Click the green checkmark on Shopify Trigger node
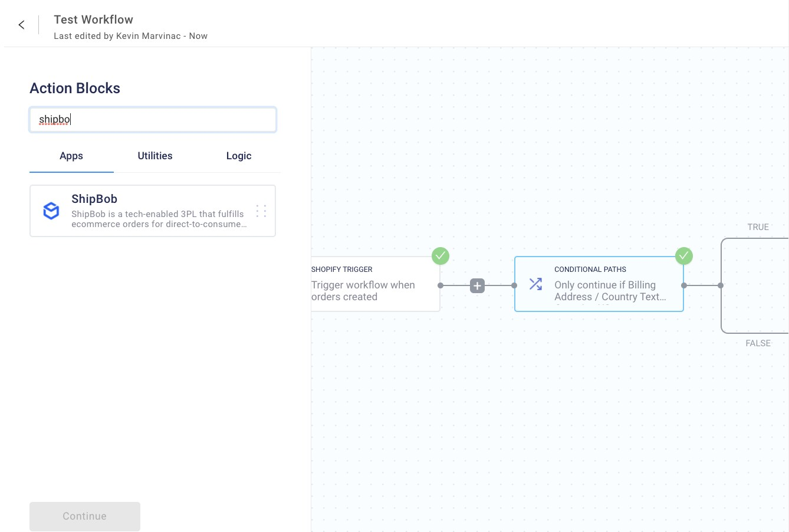Viewport: 789px width, 532px height. (440, 256)
